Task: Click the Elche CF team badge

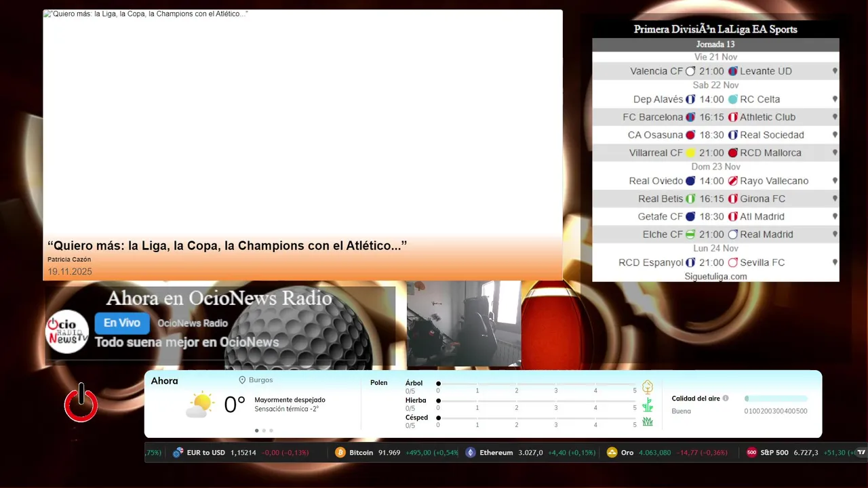Action: pyautogui.click(x=690, y=235)
